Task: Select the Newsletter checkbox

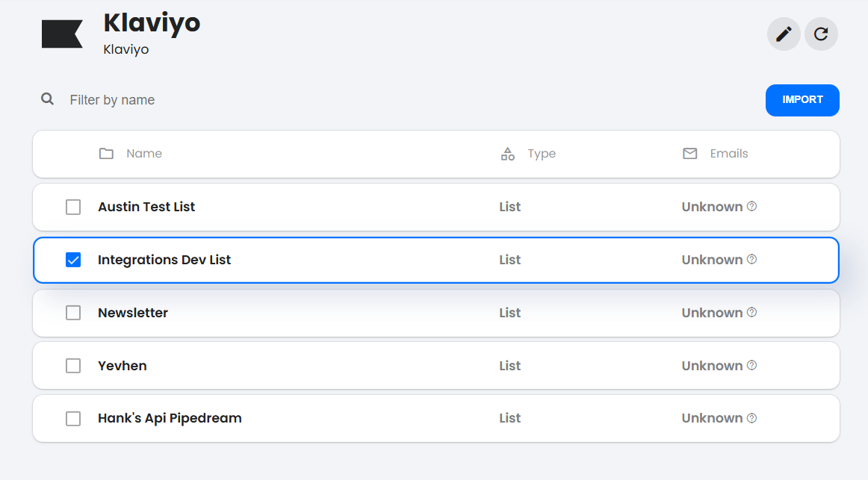Action: click(73, 313)
